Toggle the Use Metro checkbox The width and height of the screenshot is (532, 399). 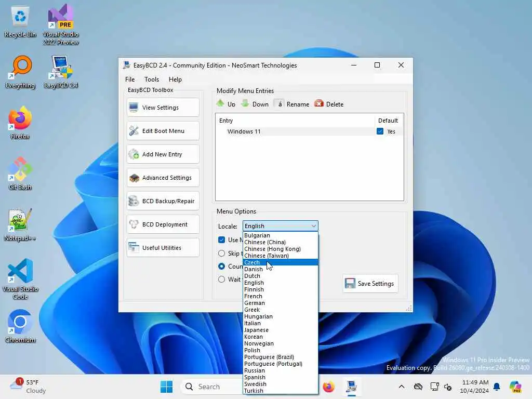[x=221, y=240]
